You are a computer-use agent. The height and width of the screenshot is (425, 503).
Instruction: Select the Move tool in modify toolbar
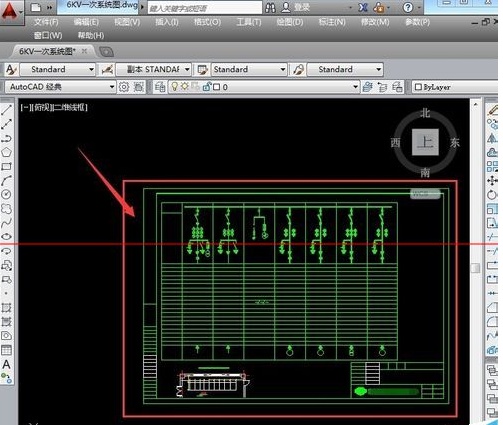(x=492, y=181)
